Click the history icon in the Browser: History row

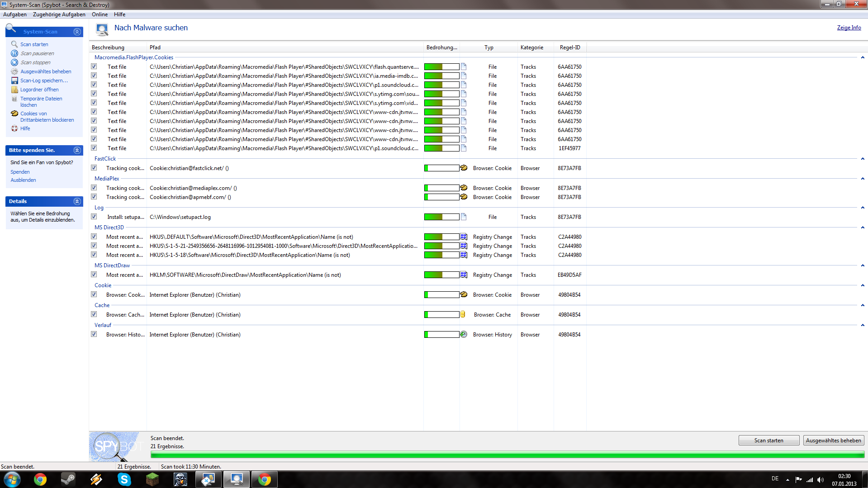click(464, 334)
